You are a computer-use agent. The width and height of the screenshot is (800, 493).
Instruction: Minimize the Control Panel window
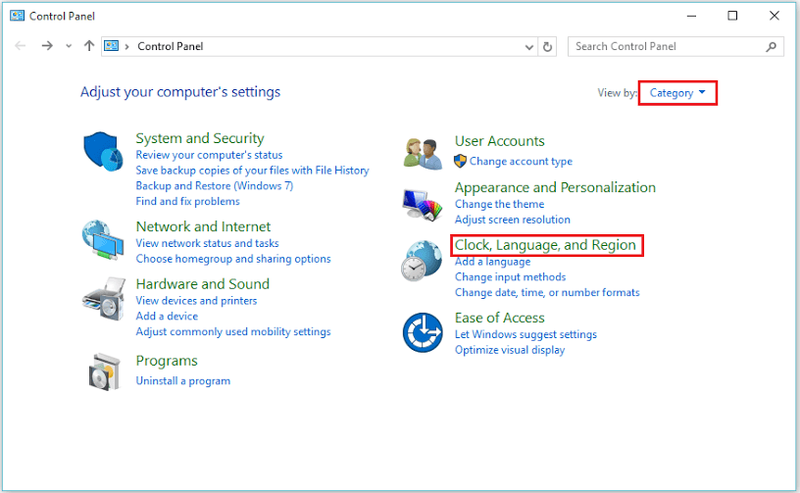tap(691, 16)
